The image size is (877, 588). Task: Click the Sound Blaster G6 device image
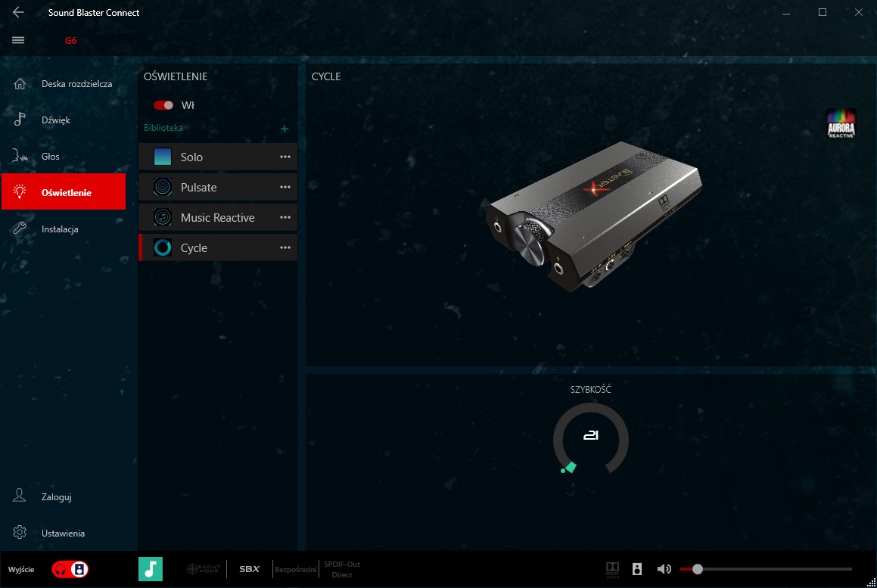593,217
